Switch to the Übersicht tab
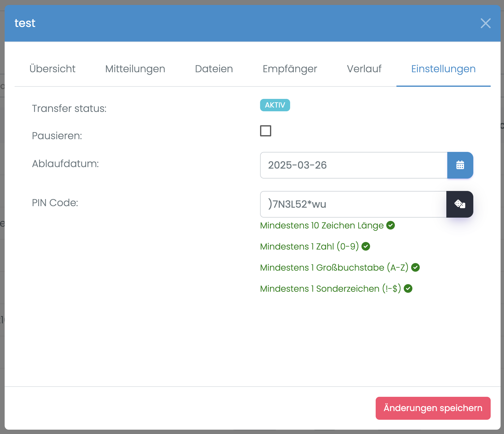The image size is (504, 434). (52, 69)
